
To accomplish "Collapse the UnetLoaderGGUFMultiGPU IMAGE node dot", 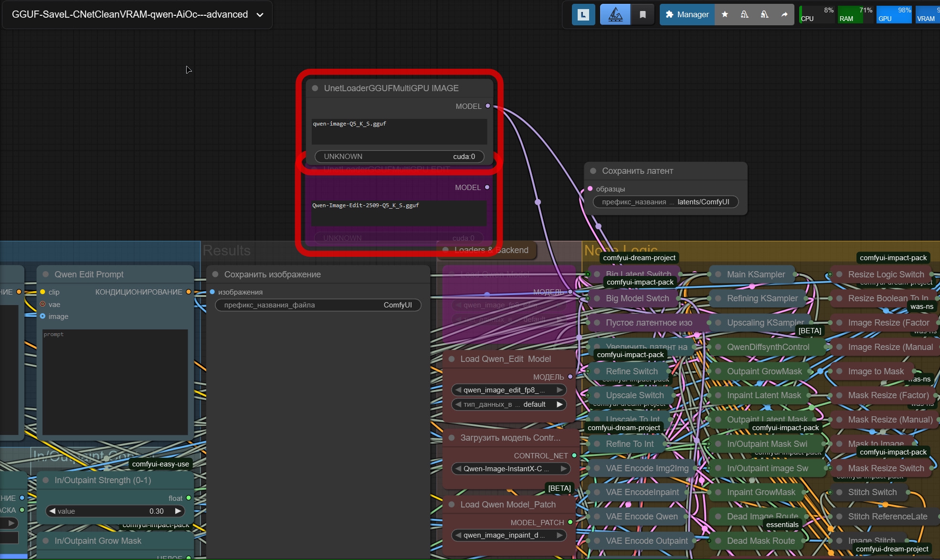I will click(315, 88).
